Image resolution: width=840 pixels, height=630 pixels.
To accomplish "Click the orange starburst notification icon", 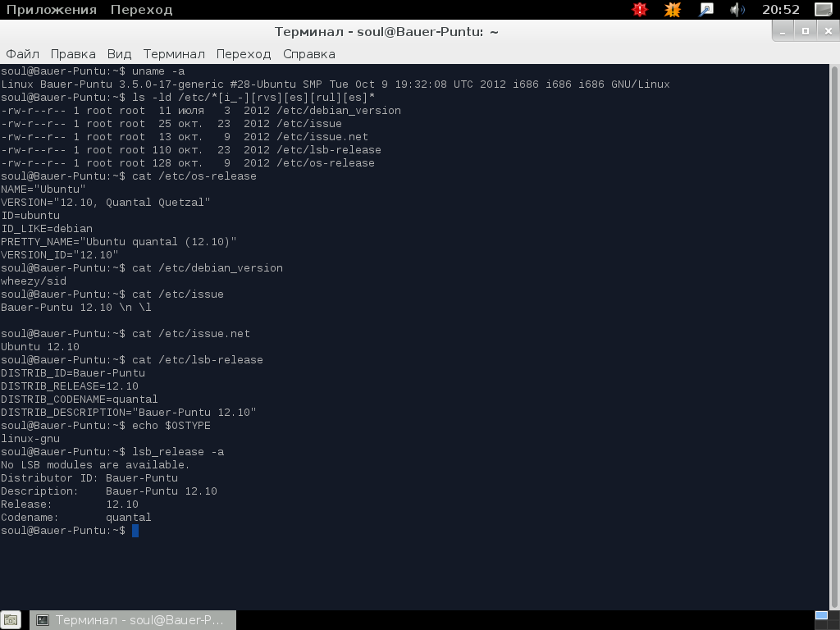I will point(673,10).
